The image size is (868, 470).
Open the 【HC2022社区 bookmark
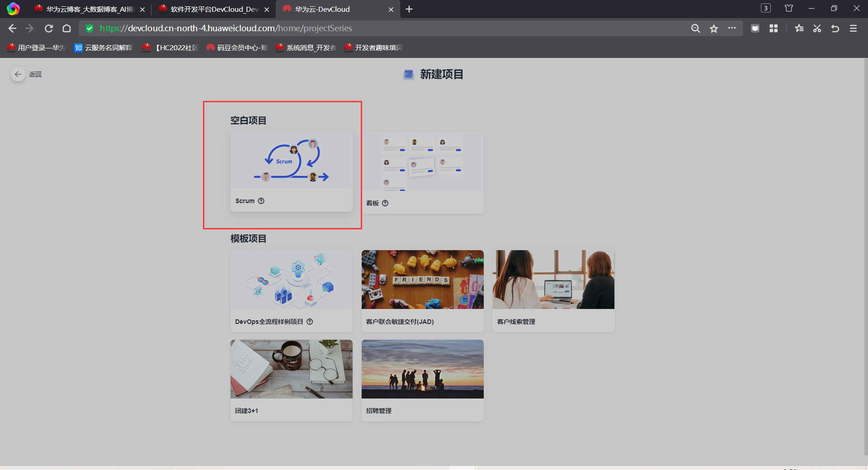pos(170,47)
